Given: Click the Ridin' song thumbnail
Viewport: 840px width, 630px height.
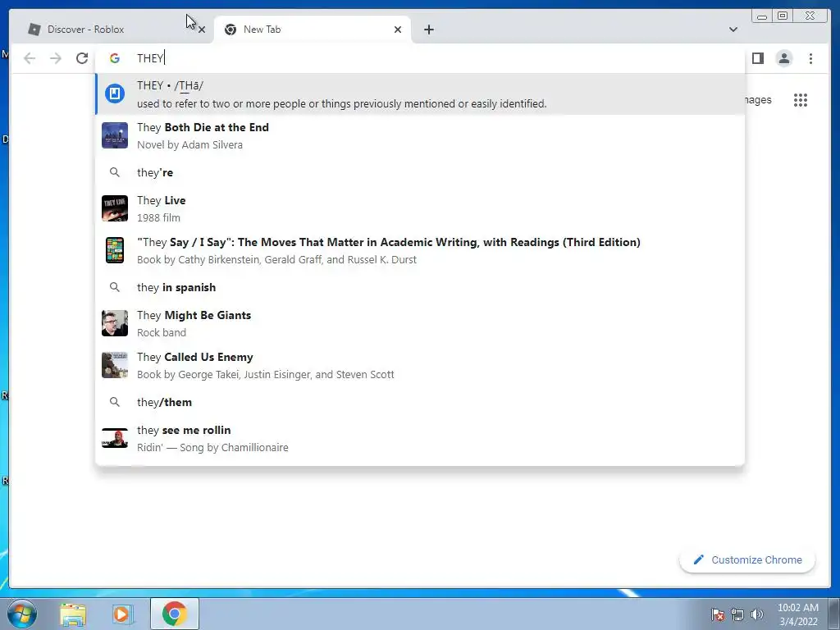Looking at the screenshot, I should pyautogui.click(x=115, y=438).
